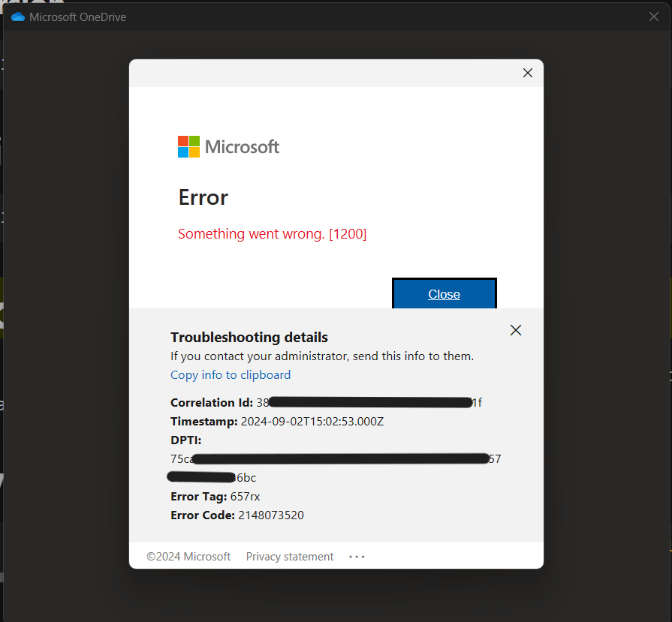Click the 'If you contact your administrator' text
Screen dimensions: 672x622
click(x=322, y=356)
